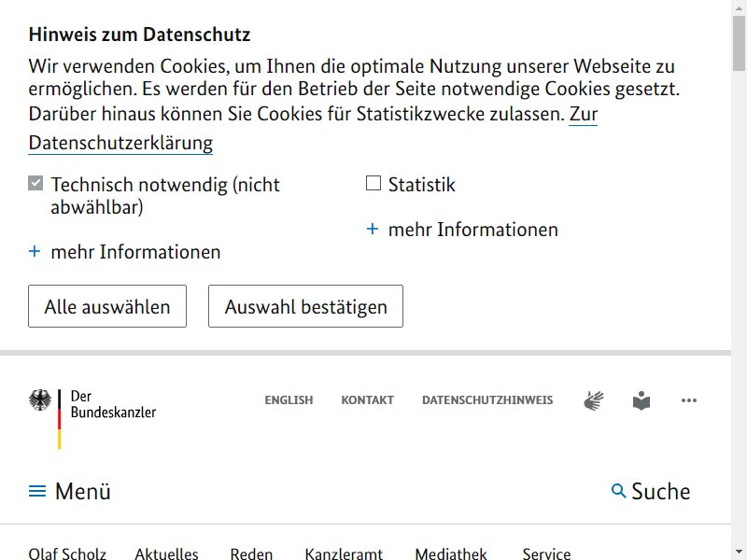Enable the Statistik checkbox
Image resolution: width=747 pixels, height=560 pixels.
373,183
